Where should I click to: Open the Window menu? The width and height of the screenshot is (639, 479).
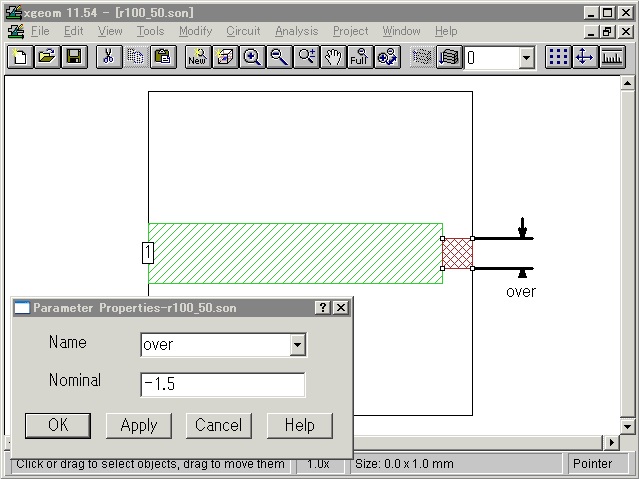[x=401, y=31]
